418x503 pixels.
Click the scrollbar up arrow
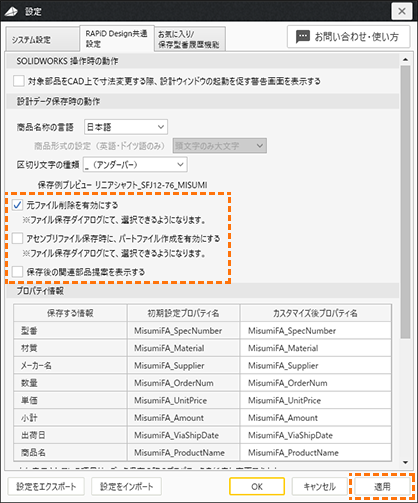click(x=405, y=60)
